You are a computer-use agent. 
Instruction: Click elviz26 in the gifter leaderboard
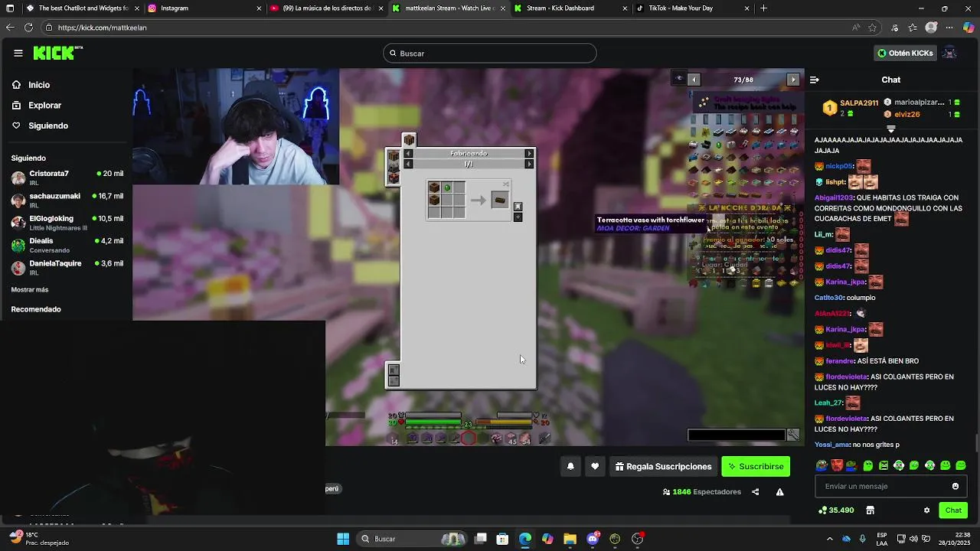[906, 114]
